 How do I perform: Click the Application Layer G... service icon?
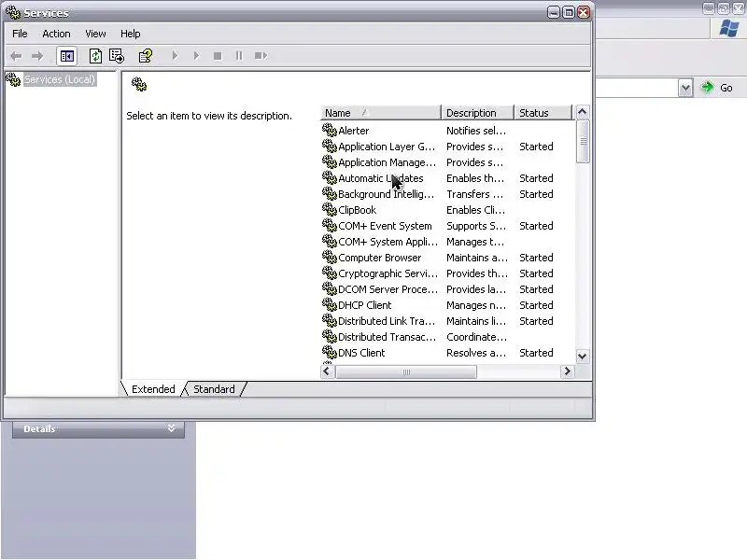330,146
